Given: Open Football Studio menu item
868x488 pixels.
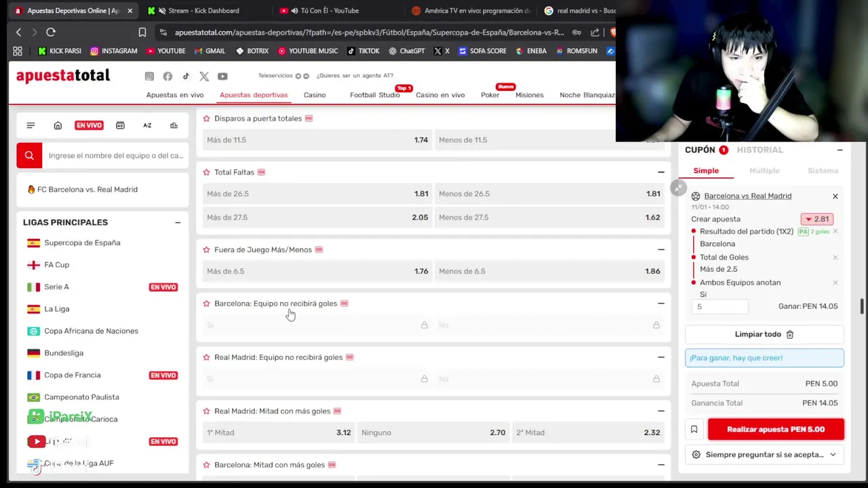Looking at the screenshot, I should pyautogui.click(x=374, y=95).
